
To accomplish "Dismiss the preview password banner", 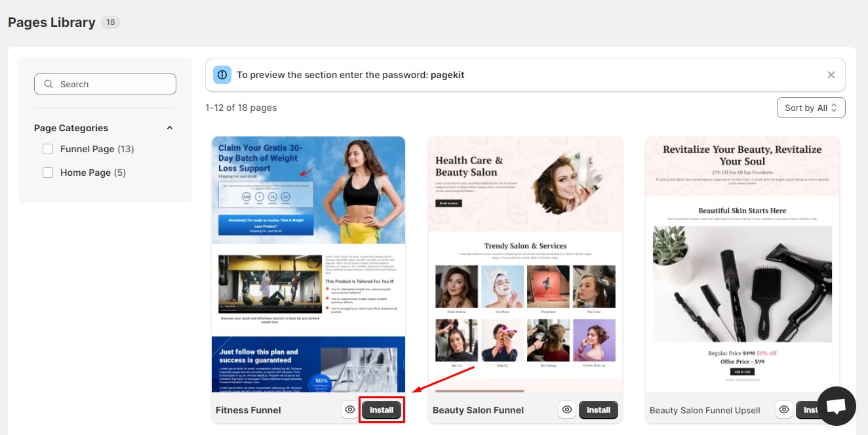I will pos(831,75).
